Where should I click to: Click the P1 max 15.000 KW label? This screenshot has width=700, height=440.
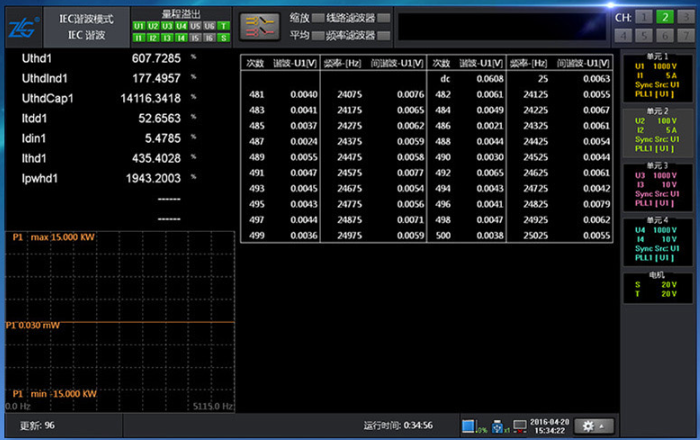point(54,237)
